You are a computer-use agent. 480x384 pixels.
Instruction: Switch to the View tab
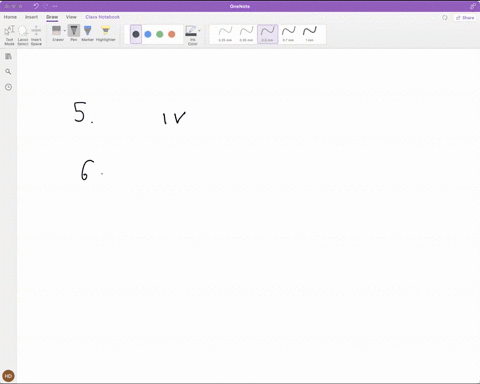point(71,17)
